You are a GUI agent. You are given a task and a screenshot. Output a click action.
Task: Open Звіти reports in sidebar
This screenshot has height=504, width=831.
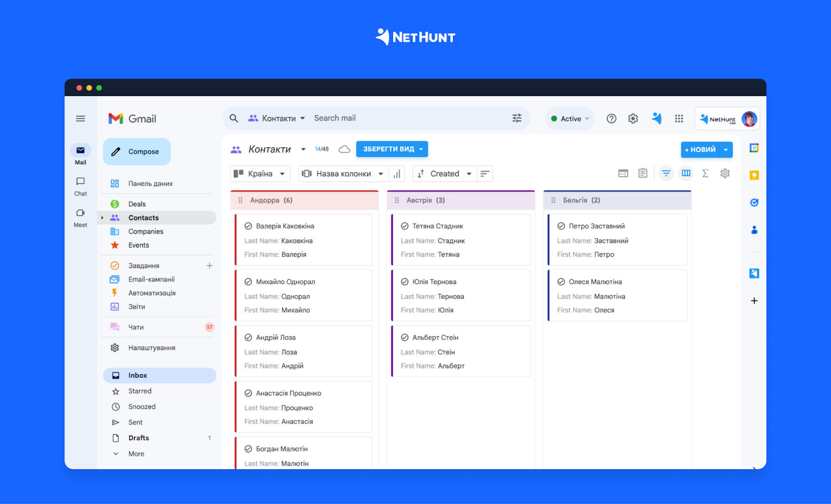click(137, 307)
